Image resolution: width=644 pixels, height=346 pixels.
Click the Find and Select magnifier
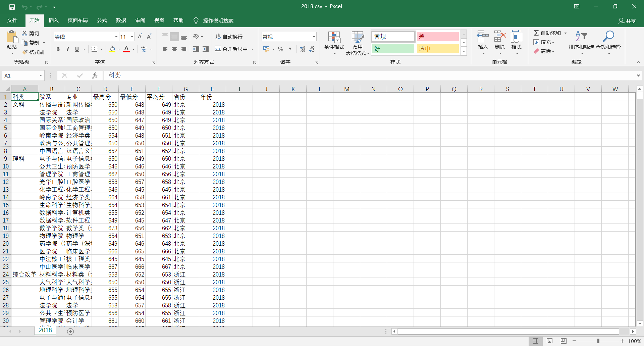coord(608,36)
